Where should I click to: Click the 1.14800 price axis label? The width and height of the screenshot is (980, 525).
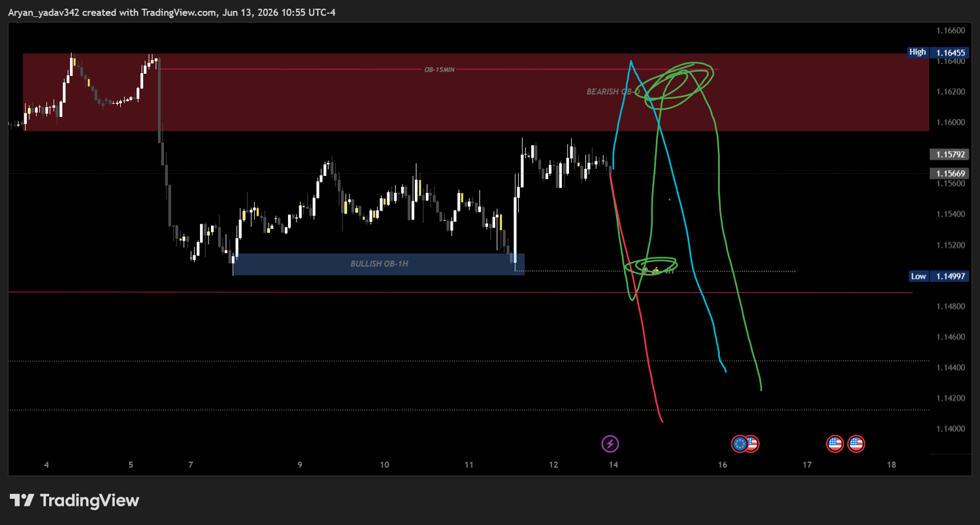[951, 307]
